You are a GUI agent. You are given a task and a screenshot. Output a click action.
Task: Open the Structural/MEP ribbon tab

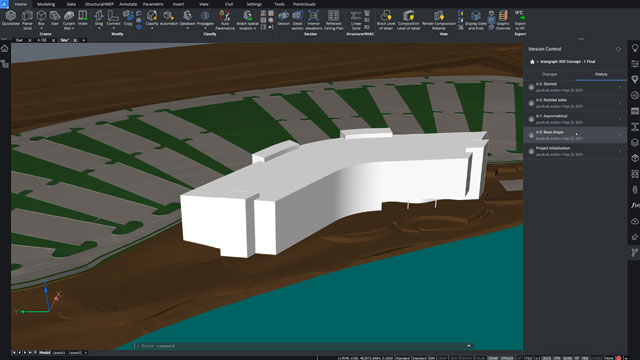coord(99,4)
